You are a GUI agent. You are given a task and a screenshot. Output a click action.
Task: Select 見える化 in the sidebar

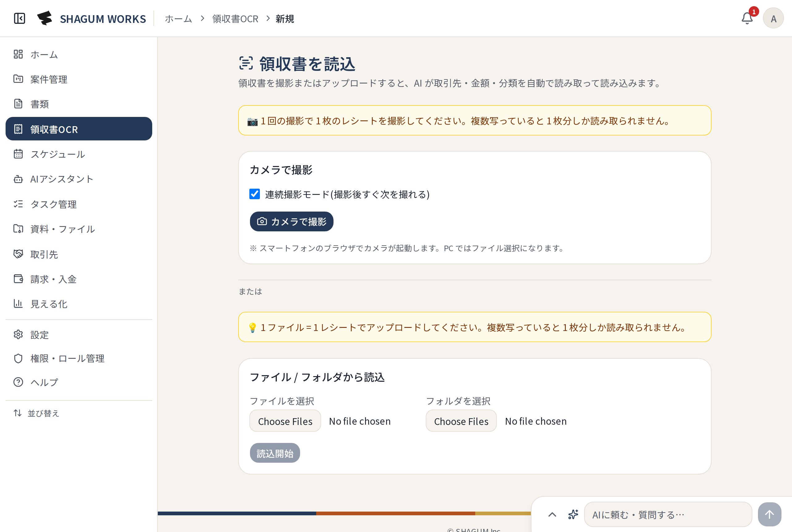tap(79, 304)
